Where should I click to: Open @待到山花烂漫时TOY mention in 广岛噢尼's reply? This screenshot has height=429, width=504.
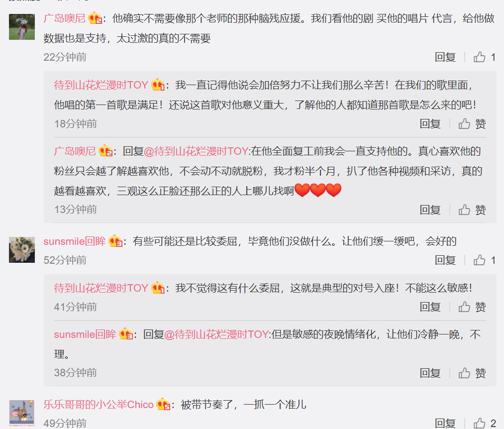click(x=196, y=151)
